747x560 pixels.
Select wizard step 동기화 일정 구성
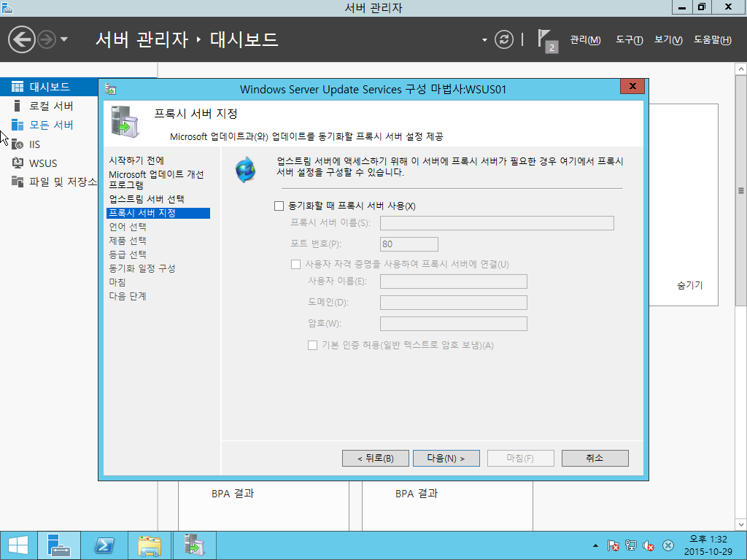[x=142, y=268]
